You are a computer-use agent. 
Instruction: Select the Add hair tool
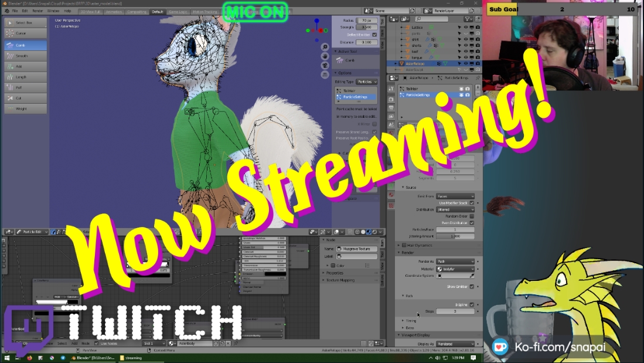pos(25,67)
